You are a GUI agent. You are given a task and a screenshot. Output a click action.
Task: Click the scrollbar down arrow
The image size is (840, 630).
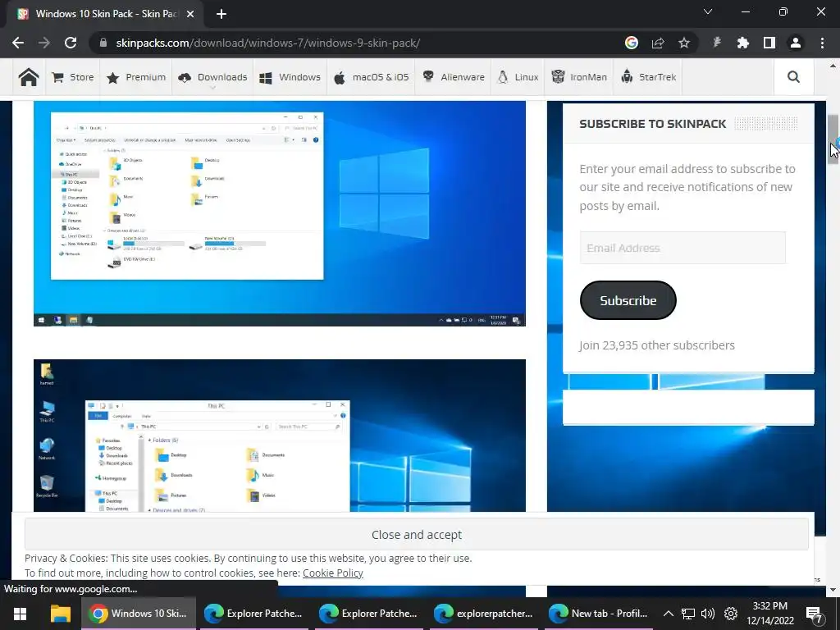(833, 590)
